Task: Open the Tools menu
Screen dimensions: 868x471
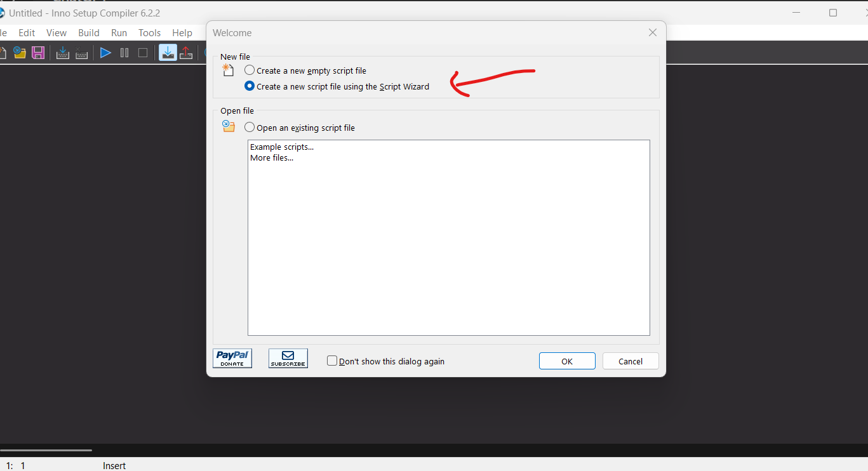Action: coord(150,33)
